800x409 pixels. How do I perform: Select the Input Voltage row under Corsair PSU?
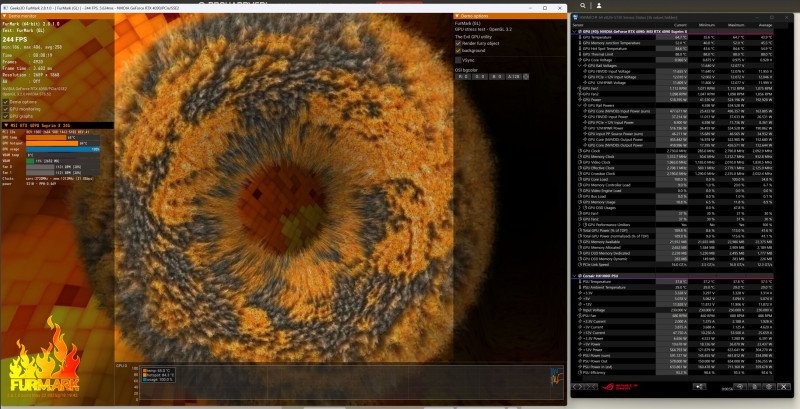tap(673, 310)
